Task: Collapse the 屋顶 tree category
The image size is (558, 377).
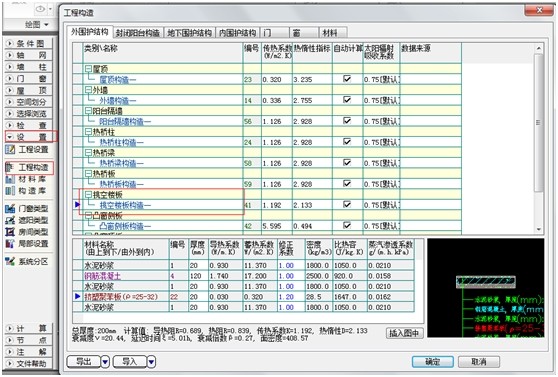Action: [x=88, y=69]
